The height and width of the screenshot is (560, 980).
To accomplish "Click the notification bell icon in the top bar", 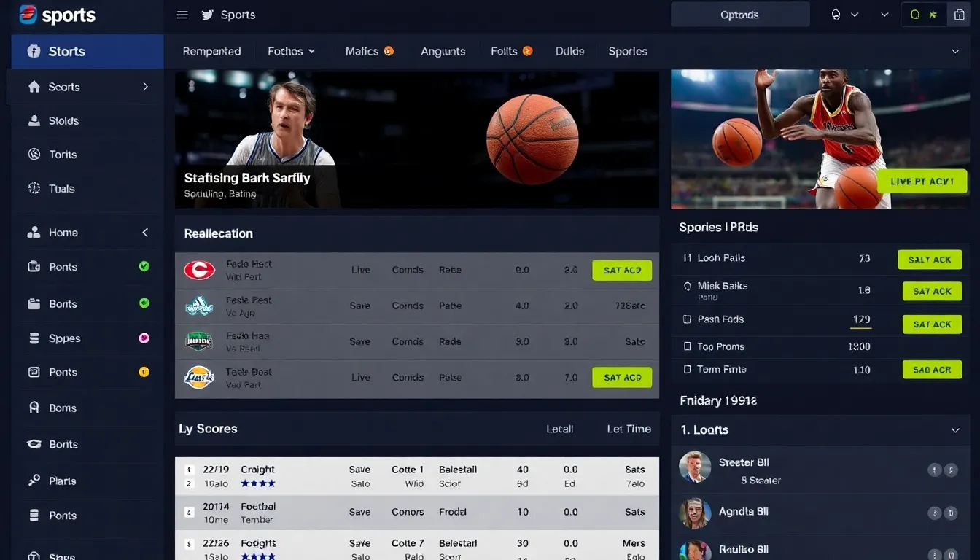I will pyautogui.click(x=836, y=14).
